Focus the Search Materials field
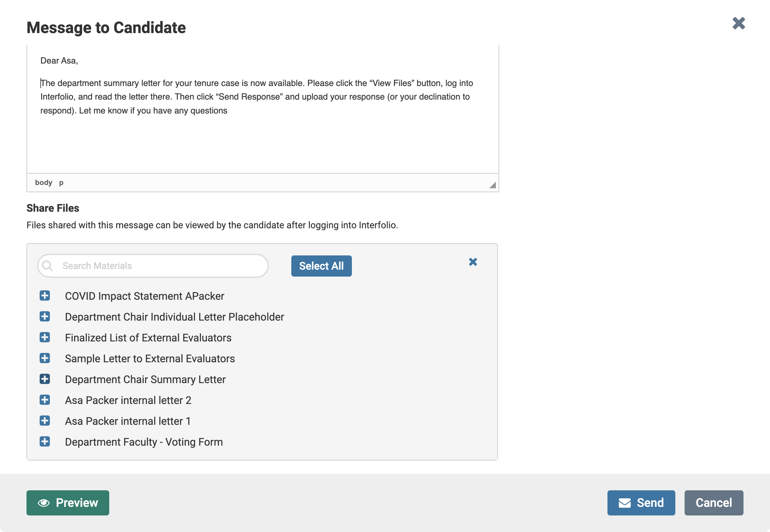This screenshot has width=770, height=532. coord(153,266)
